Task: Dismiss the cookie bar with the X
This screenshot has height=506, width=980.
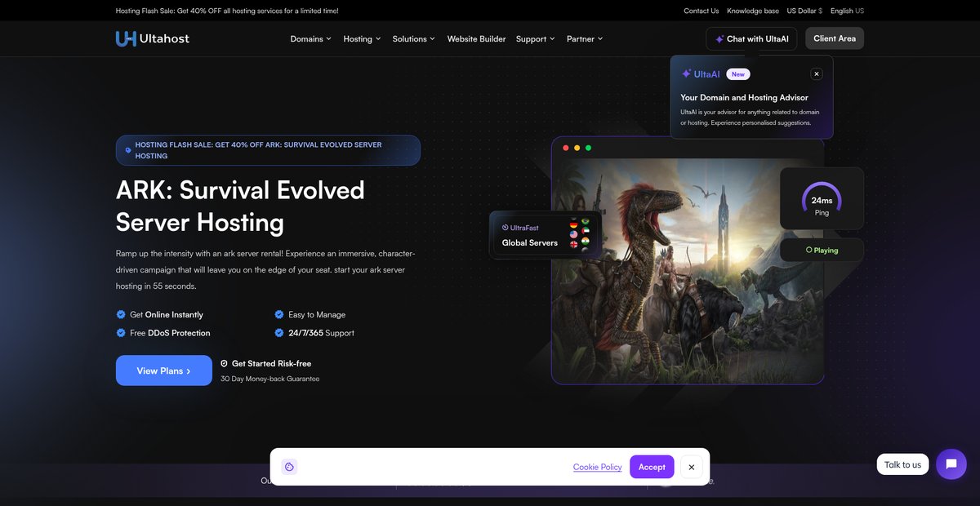Action: point(691,467)
